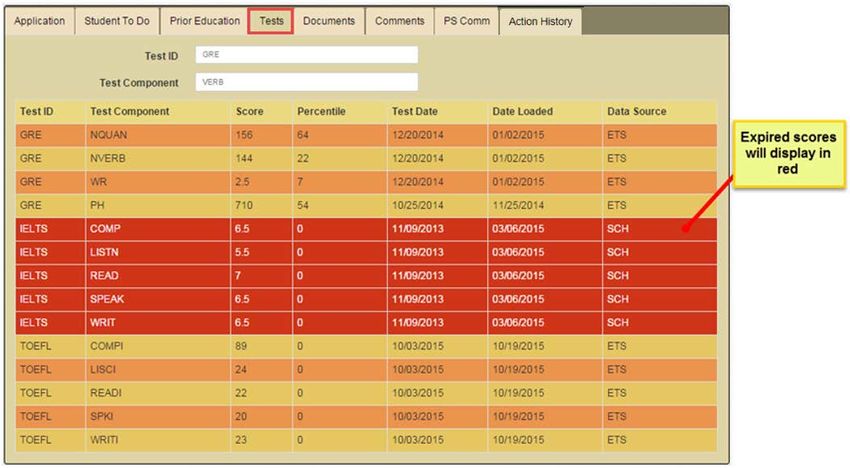Open the Comments tab

tap(400, 21)
